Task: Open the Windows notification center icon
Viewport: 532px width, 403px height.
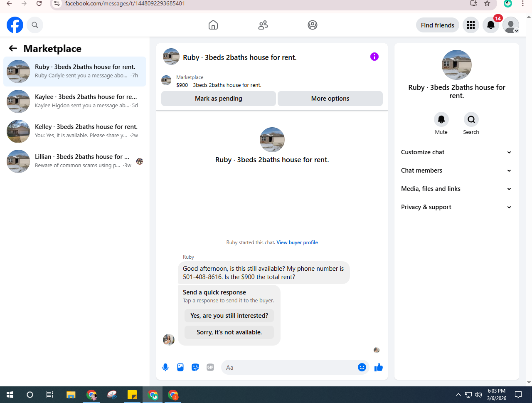Action: (x=518, y=395)
